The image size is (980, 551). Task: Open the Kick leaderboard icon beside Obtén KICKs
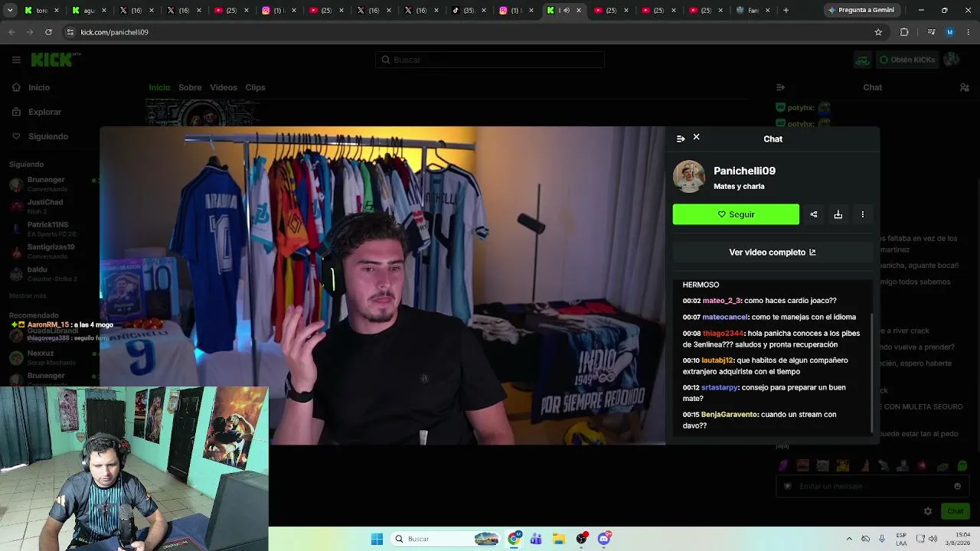tap(863, 60)
